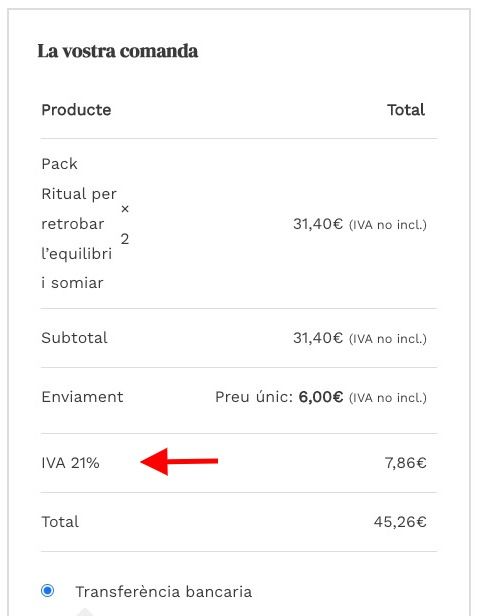492x616 pixels.
Task: Click the Total column header
Action: [406, 110]
